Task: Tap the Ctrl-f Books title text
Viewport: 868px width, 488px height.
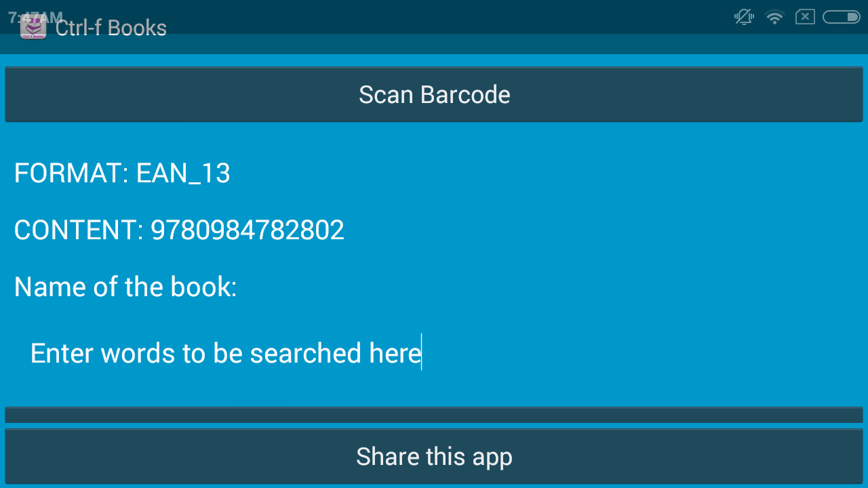Action: 111,28
